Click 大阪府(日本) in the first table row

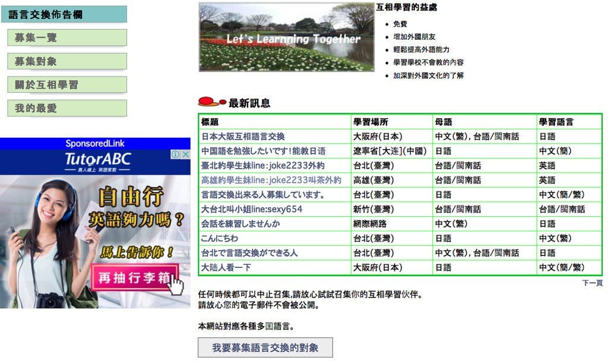click(378, 137)
